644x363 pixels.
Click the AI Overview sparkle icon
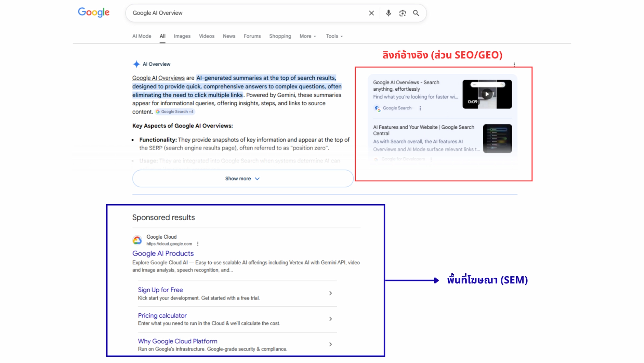tap(136, 64)
